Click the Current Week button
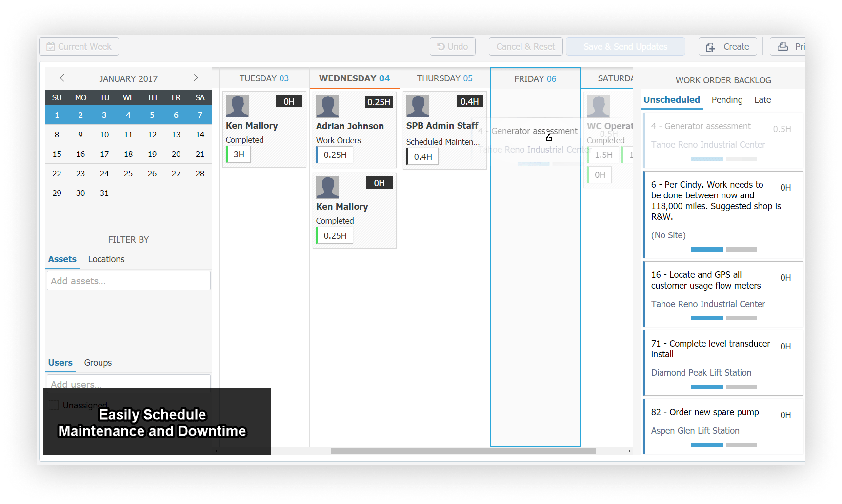 click(79, 46)
